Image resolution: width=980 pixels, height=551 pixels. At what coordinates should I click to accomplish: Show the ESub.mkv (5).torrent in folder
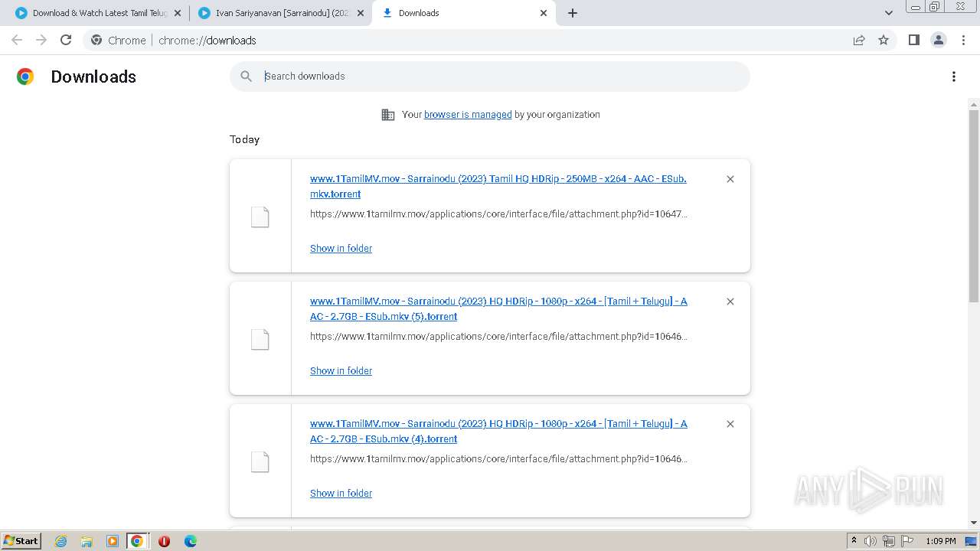pos(341,370)
